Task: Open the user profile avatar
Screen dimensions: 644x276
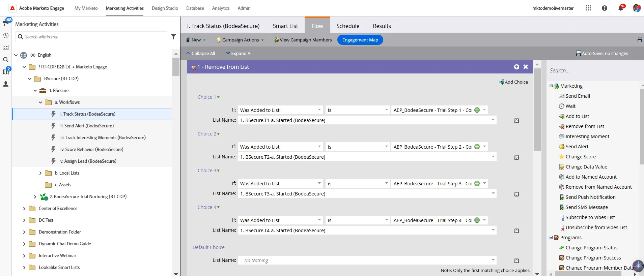Action: coord(637,8)
